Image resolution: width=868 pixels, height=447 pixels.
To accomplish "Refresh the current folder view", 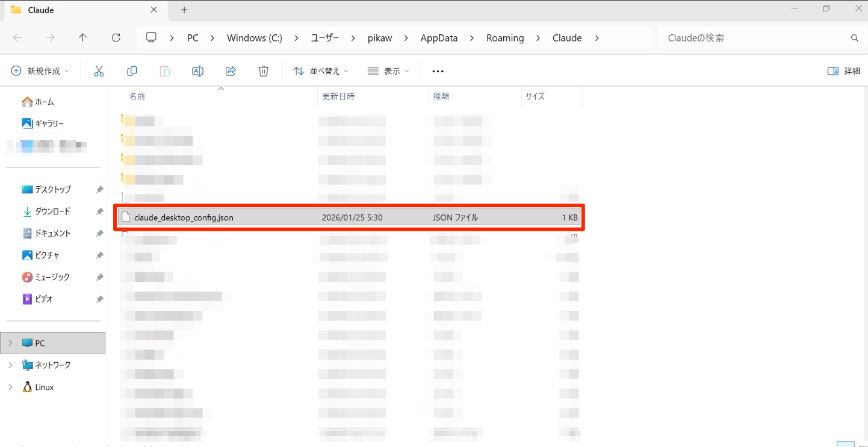I will pyautogui.click(x=116, y=37).
